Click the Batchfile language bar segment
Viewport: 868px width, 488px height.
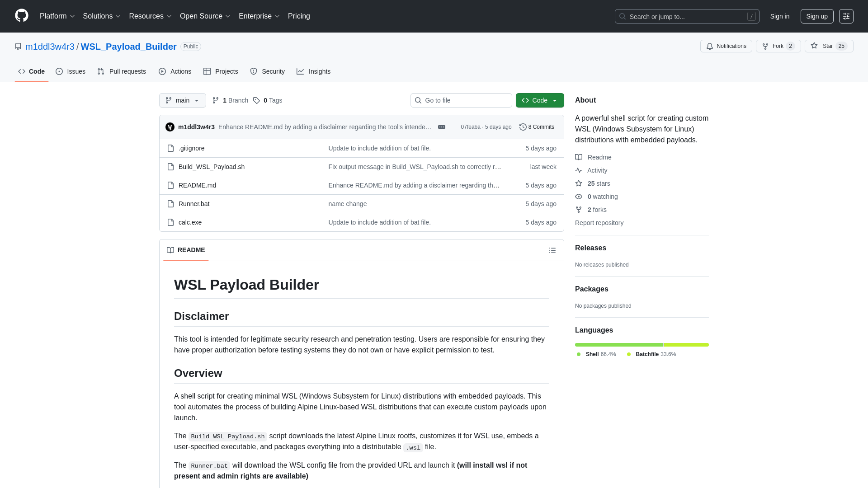[686, 345]
